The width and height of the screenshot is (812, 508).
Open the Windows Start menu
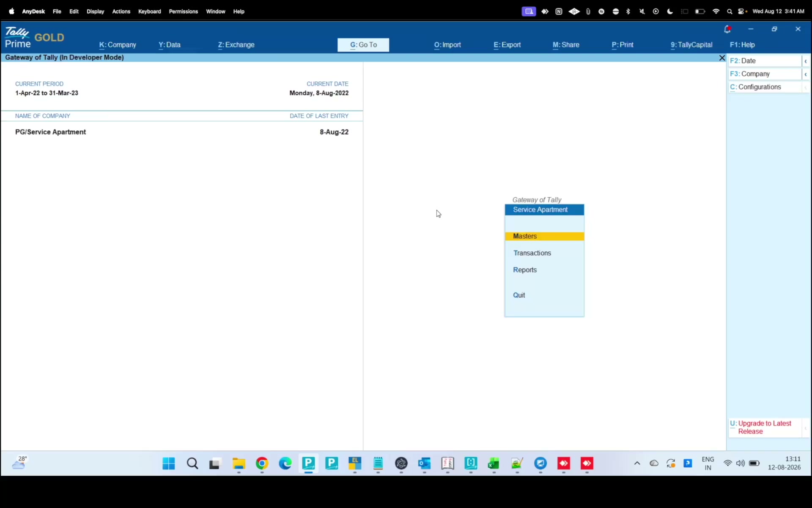(x=169, y=464)
